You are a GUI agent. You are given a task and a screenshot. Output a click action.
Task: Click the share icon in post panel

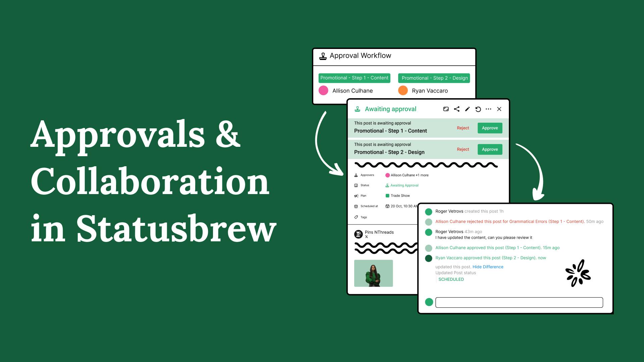point(457,109)
